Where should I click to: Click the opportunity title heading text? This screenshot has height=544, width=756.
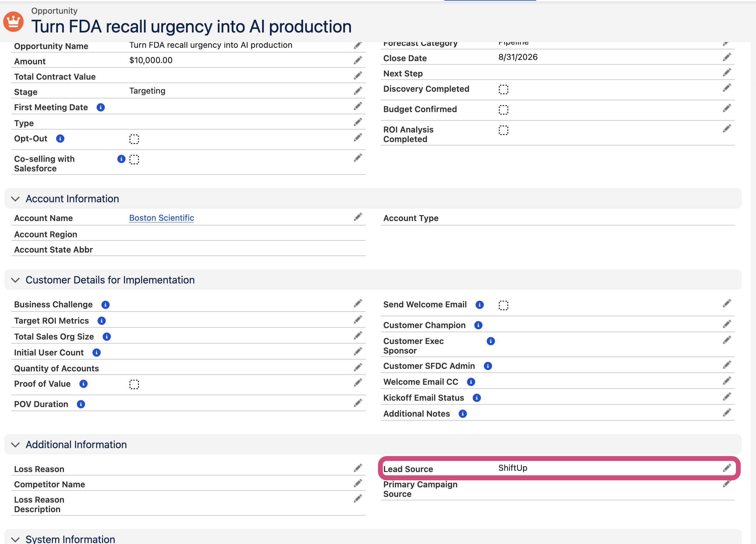(x=192, y=27)
